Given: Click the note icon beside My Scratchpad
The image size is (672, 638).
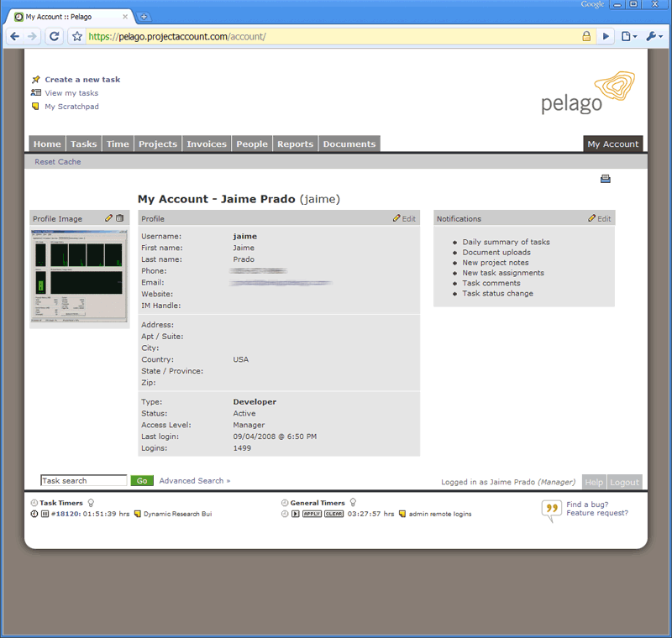Looking at the screenshot, I should pyautogui.click(x=35, y=106).
